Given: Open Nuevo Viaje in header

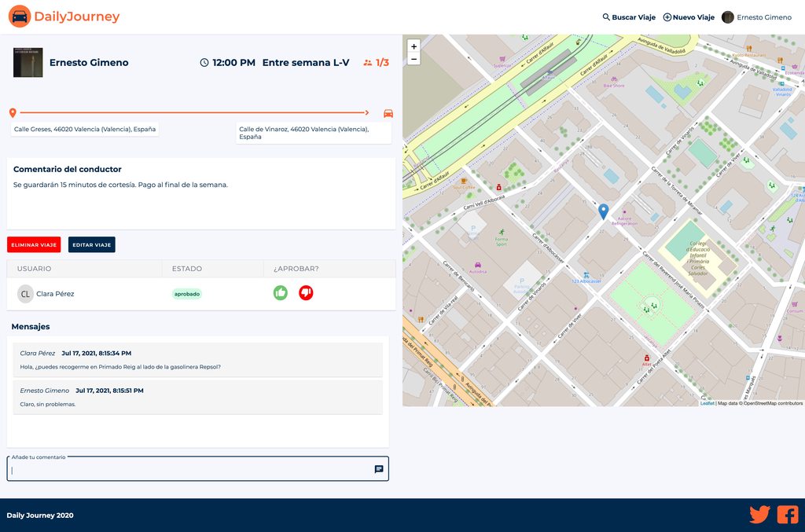Looking at the screenshot, I should point(689,17).
